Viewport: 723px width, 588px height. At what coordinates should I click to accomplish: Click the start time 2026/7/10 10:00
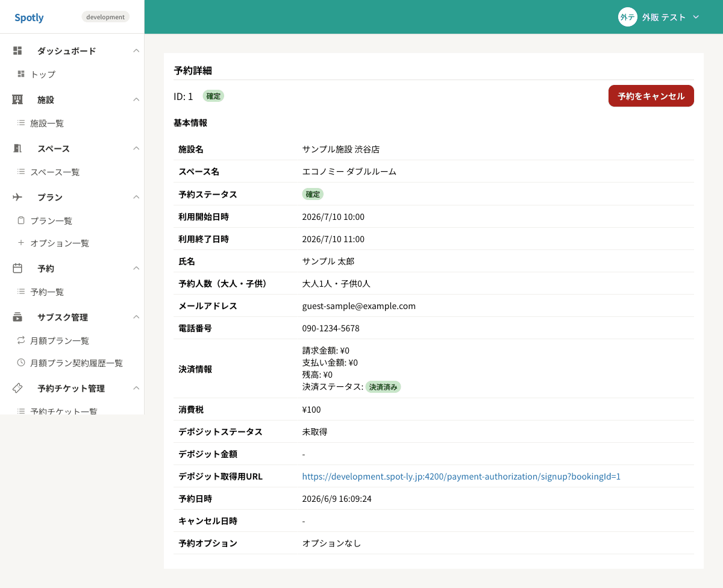click(x=333, y=217)
